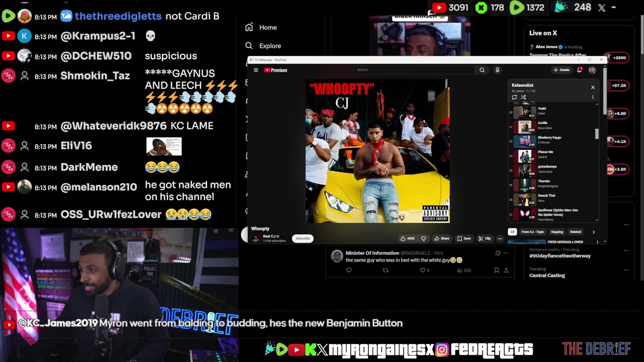
Task: Close the Kalaenslist playlist panel
Action: coord(593,87)
